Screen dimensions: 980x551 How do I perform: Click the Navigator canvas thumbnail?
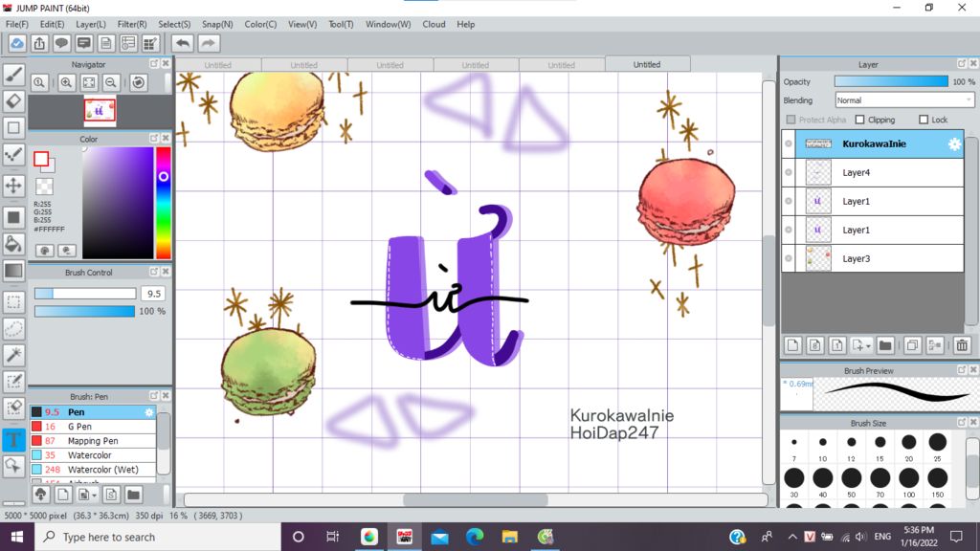tap(100, 110)
